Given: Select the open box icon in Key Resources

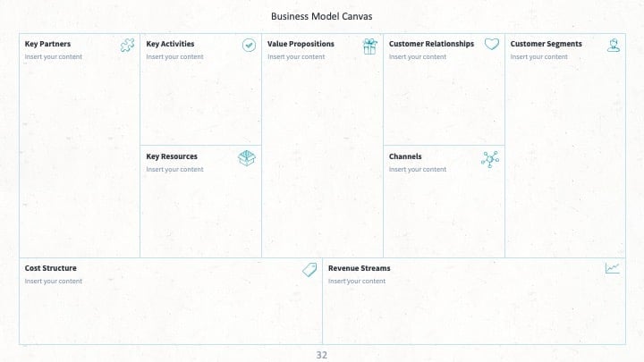Looking at the screenshot, I should (247, 158).
